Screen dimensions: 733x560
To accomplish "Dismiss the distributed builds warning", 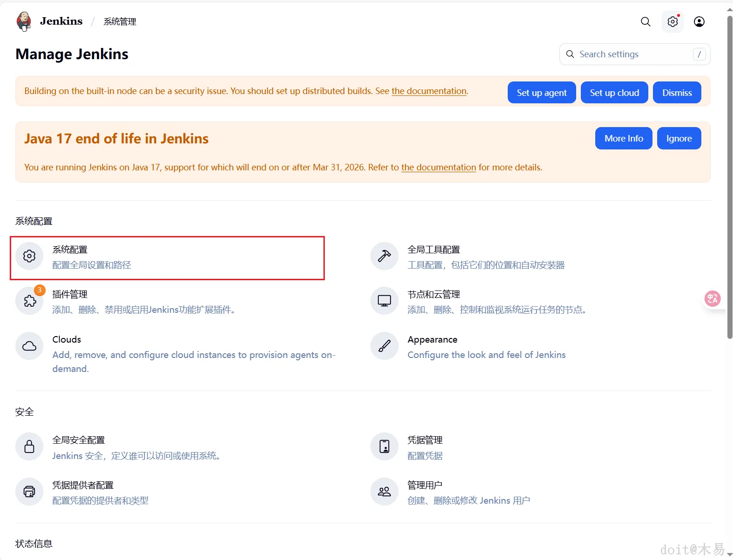I will 677,92.
